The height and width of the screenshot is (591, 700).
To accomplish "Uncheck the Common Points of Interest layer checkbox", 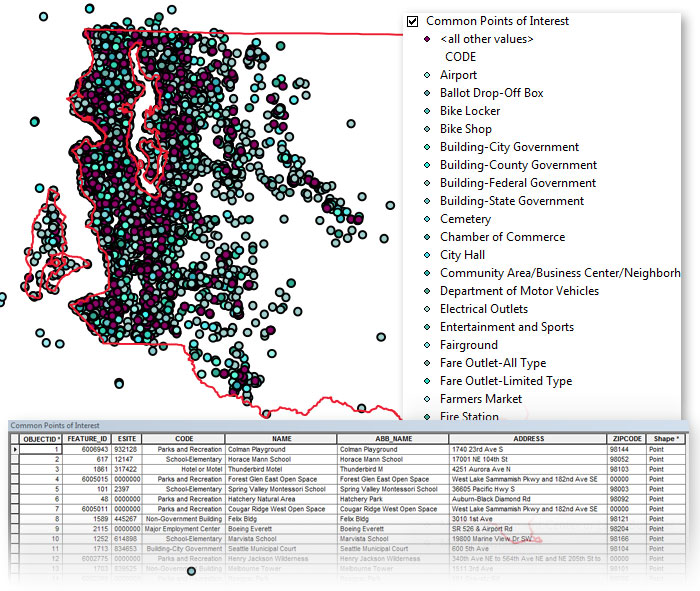I will pyautogui.click(x=413, y=21).
